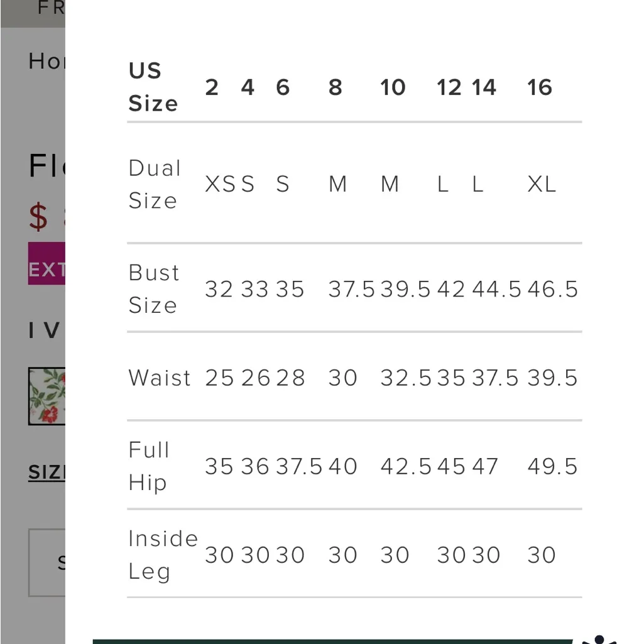644x644 pixels.
Task: Click the accessibility icon at bottom right
Action: [x=600, y=638]
